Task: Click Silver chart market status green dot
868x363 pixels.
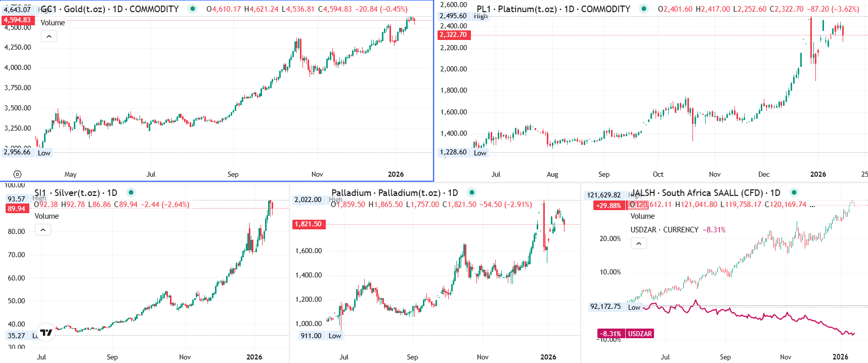Action: click(x=131, y=192)
